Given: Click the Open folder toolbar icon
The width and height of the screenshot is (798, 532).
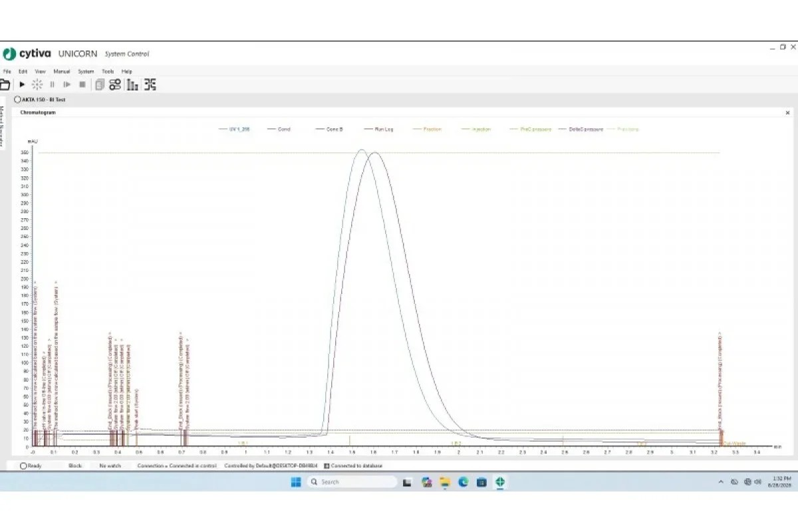Looking at the screenshot, I should pos(5,84).
